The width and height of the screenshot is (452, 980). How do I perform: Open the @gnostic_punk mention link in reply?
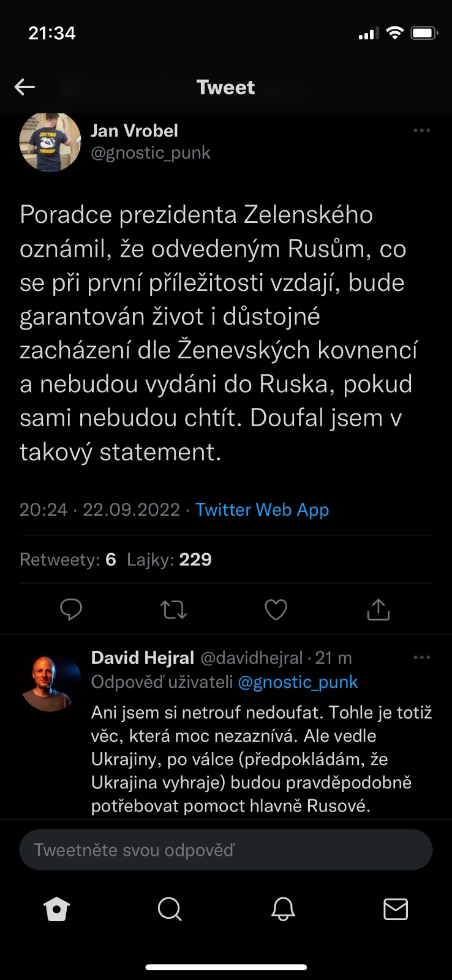298,682
